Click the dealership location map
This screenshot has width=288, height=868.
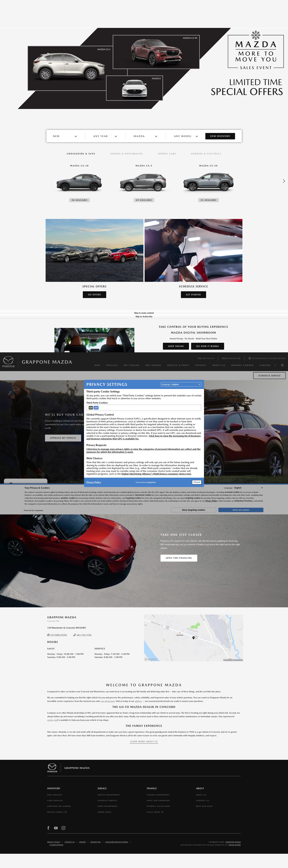tap(193, 638)
